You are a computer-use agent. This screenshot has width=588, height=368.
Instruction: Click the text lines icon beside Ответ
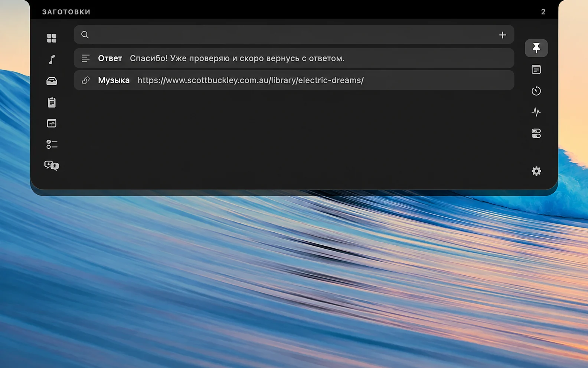pyautogui.click(x=86, y=58)
